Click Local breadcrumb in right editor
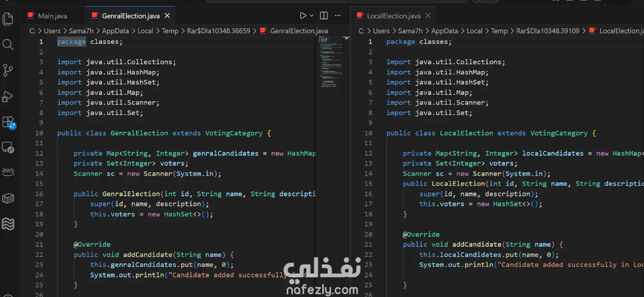 pos(474,31)
